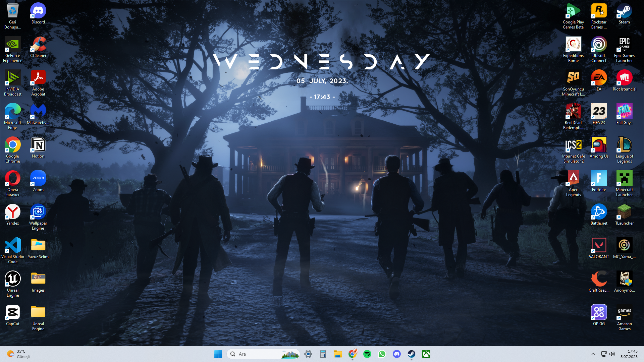Open Malwarebytes shortcut
The height and width of the screenshot is (362, 644).
38,115
